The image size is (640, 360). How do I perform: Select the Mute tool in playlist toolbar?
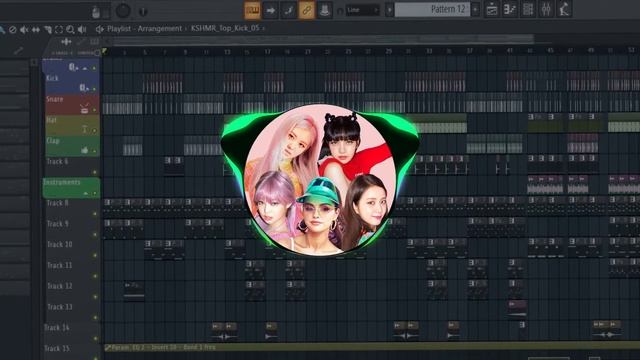[24, 29]
